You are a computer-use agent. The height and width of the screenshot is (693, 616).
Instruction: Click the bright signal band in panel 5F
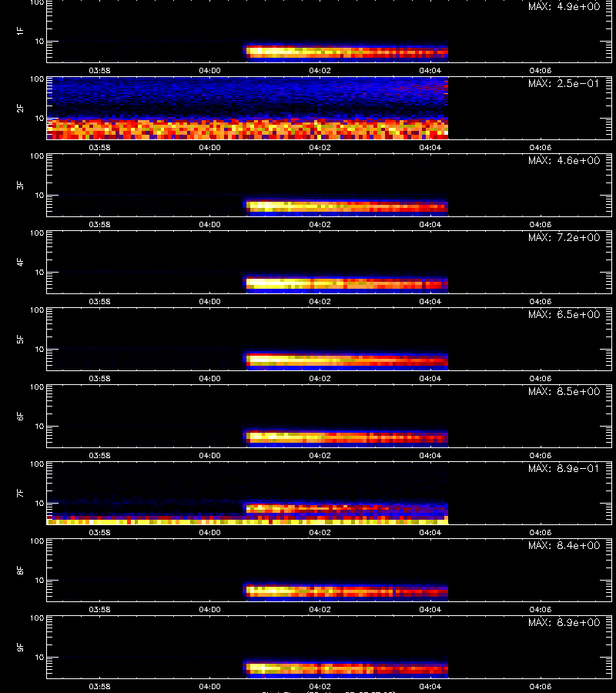[347, 360]
